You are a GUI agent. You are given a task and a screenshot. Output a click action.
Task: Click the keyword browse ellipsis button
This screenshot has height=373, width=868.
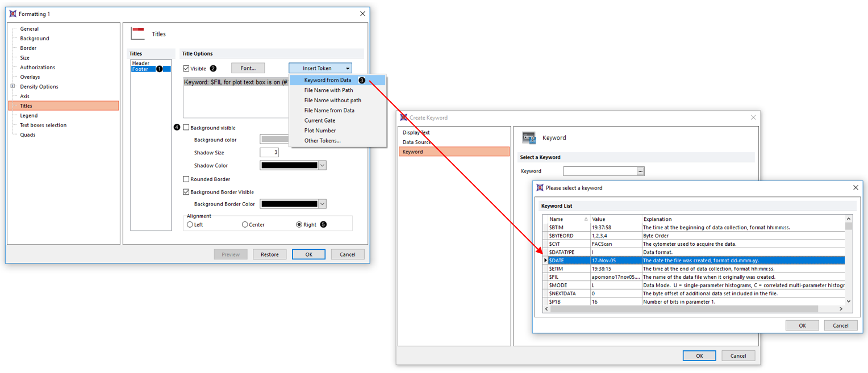(641, 171)
